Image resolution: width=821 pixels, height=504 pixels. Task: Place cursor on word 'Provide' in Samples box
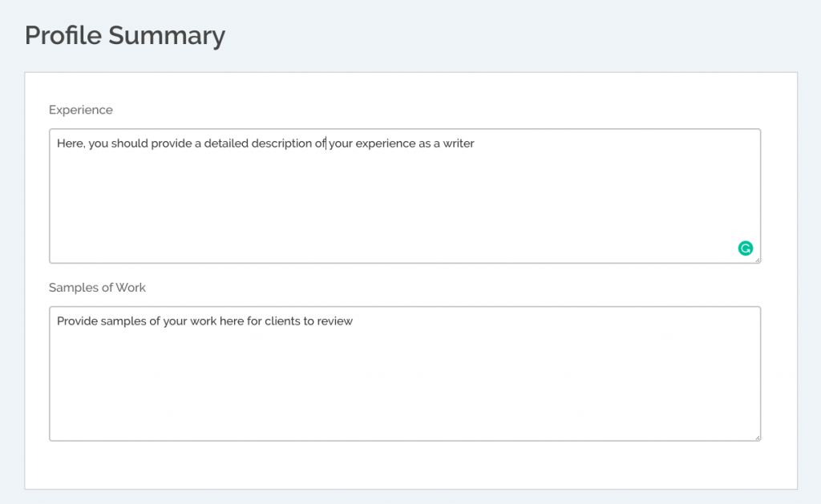(77, 321)
